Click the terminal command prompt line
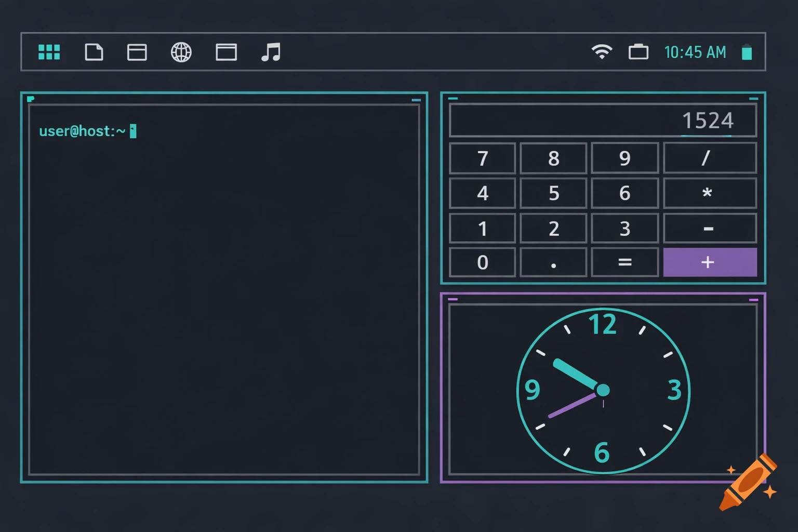The height and width of the screenshot is (532, 798). click(x=86, y=131)
